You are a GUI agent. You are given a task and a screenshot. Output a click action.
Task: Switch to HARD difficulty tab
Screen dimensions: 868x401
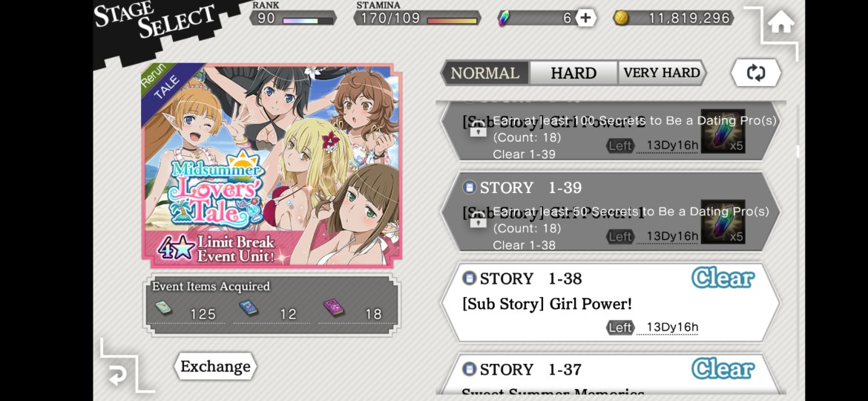click(x=573, y=73)
